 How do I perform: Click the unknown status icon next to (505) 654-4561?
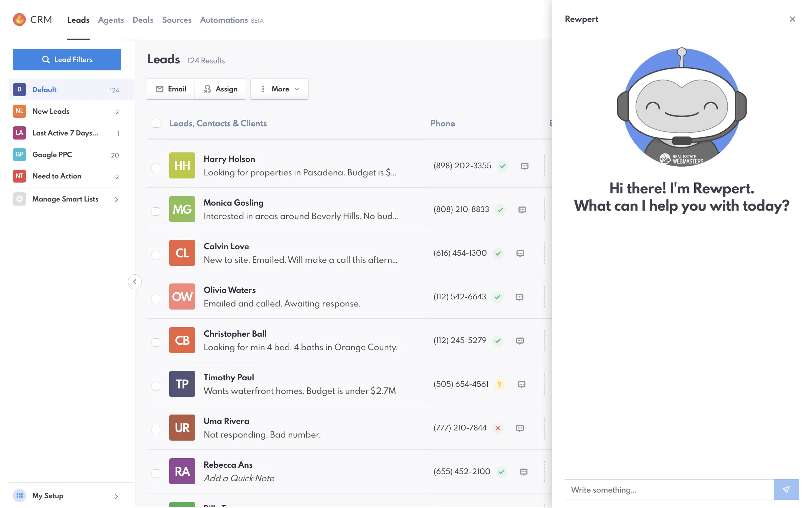[x=499, y=384]
